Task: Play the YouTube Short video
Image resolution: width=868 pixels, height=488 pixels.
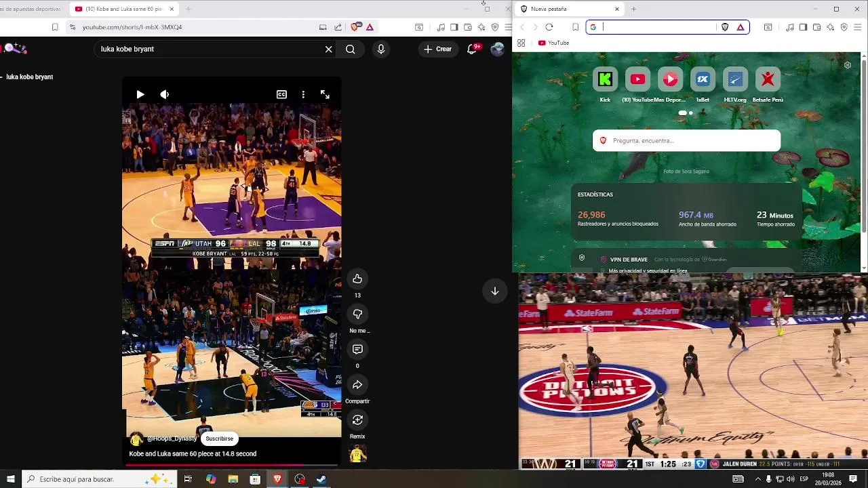Action: click(140, 95)
